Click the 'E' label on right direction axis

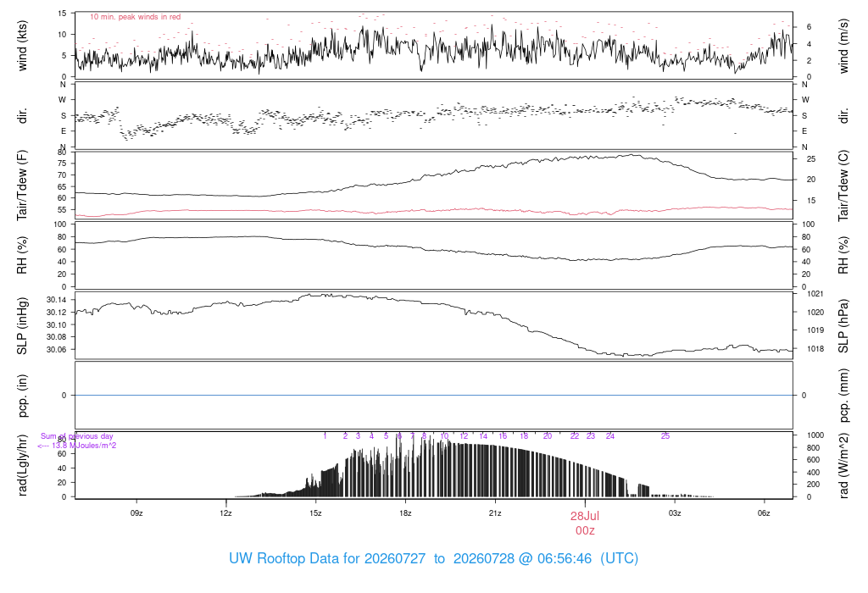pos(804,131)
